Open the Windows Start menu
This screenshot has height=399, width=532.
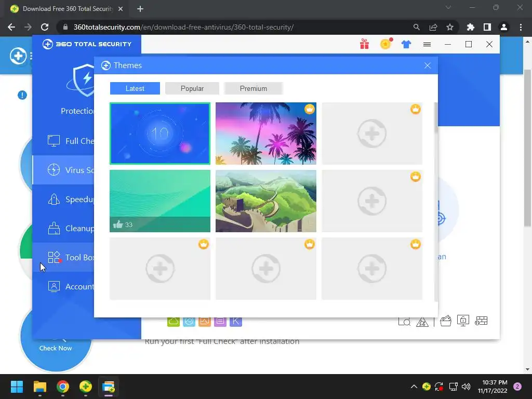tap(17, 387)
